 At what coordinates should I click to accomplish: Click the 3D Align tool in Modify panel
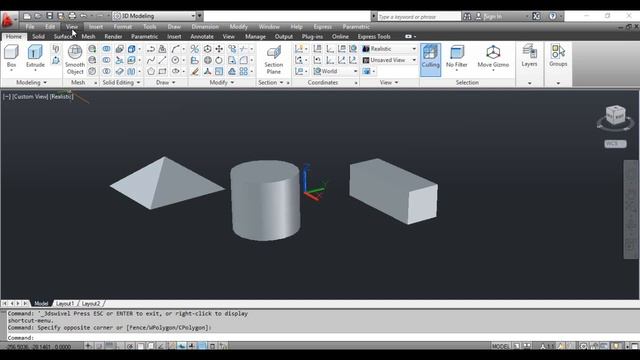195,60
